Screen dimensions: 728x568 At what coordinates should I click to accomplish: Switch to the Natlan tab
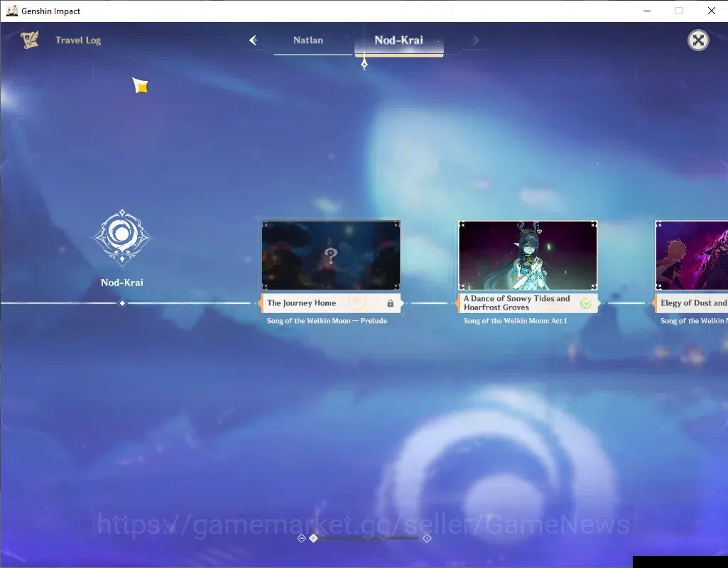(308, 40)
